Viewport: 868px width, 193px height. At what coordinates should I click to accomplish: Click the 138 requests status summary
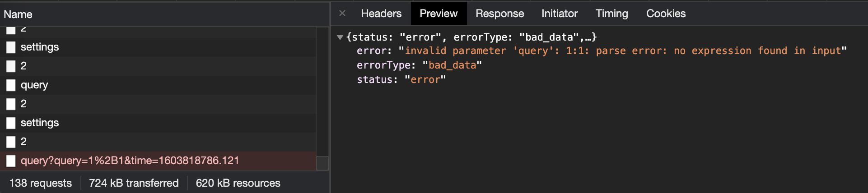(x=41, y=183)
